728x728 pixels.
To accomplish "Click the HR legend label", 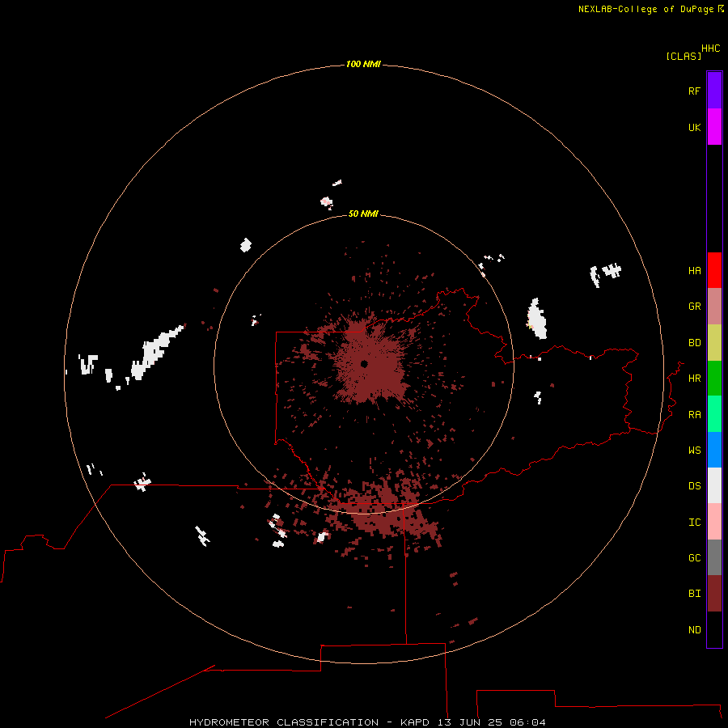I will 694,379.
